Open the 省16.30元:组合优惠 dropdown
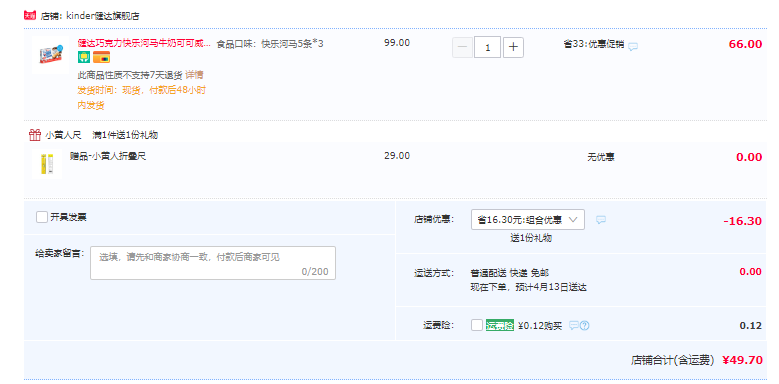 click(528, 220)
